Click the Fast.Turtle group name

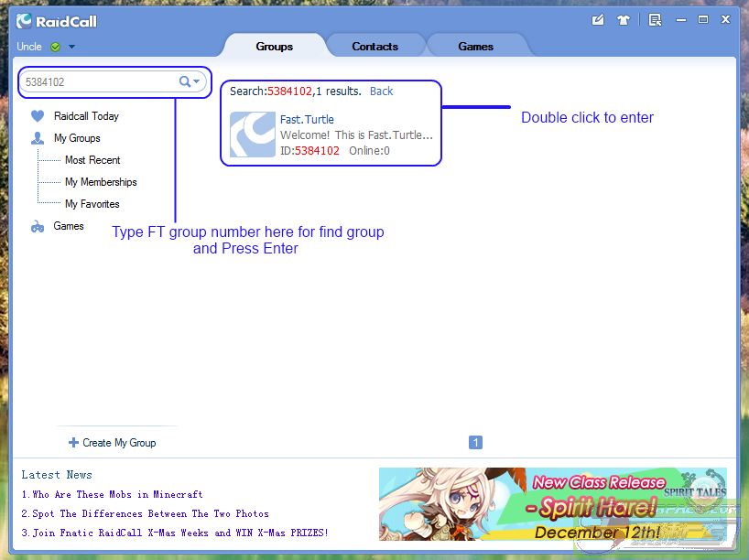(307, 119)
